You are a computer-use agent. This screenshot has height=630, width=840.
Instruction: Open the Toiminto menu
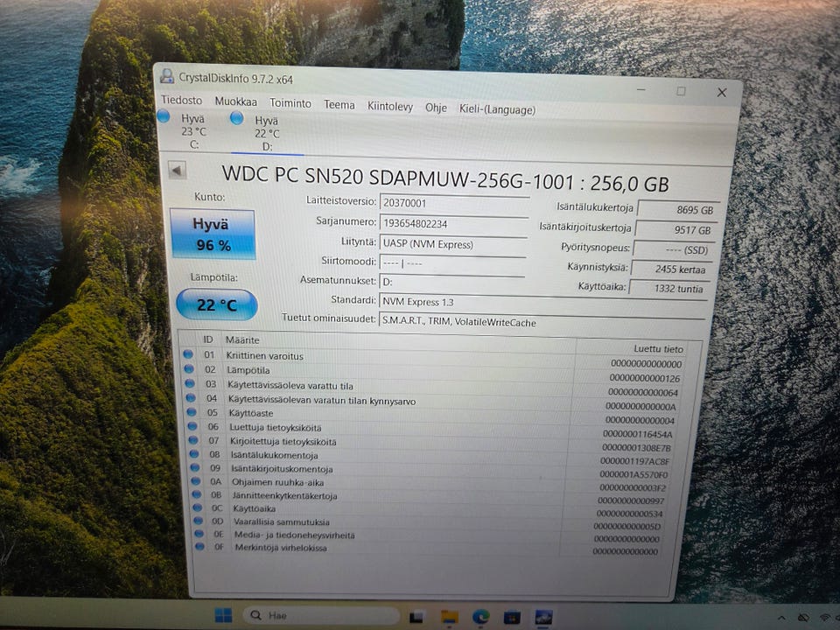(290, 103)
